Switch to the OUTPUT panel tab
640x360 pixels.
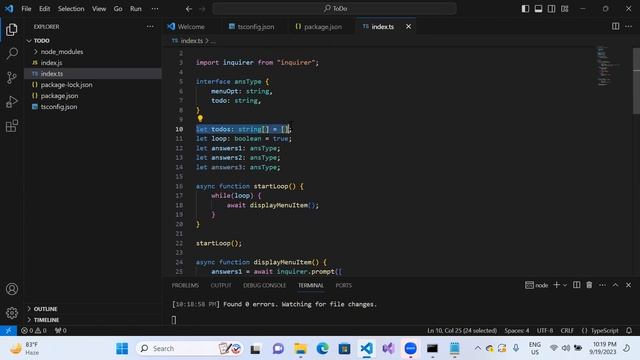tap(221, 285)
